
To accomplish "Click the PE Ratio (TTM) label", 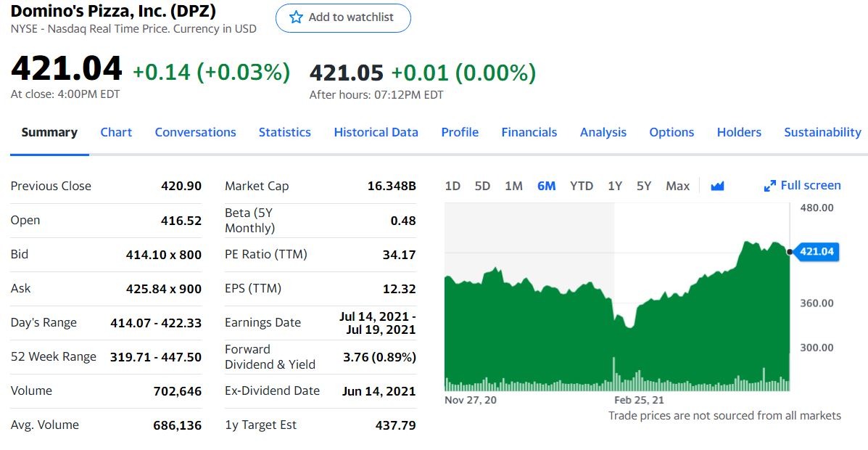I will (x=265, y=254).
